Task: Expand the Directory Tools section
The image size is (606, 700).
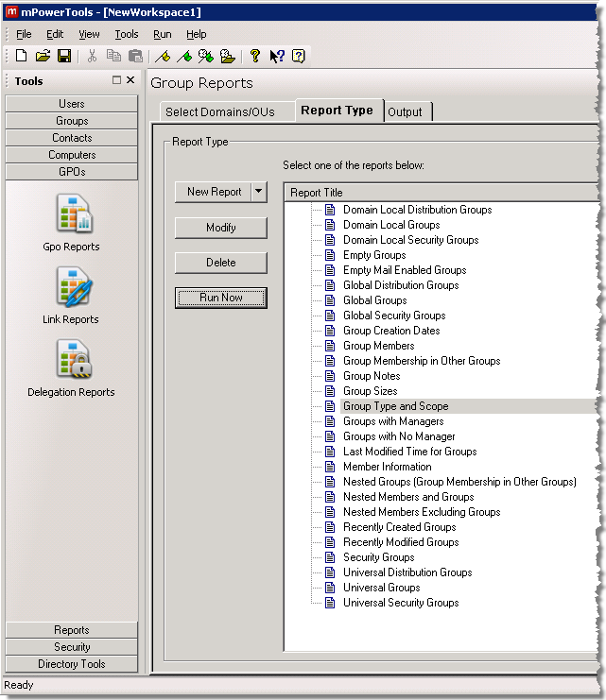Action: pyautogui.click(x=72, y=663)
